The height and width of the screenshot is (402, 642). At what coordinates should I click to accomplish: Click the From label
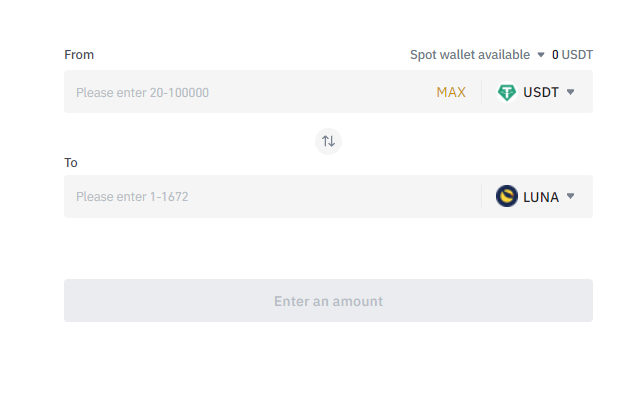coord(79,55)
